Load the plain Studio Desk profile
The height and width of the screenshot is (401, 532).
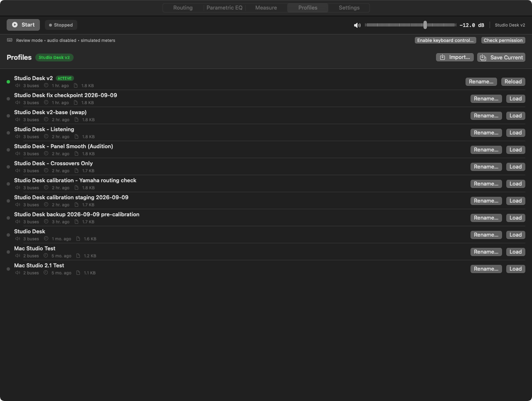pos(515,235)
